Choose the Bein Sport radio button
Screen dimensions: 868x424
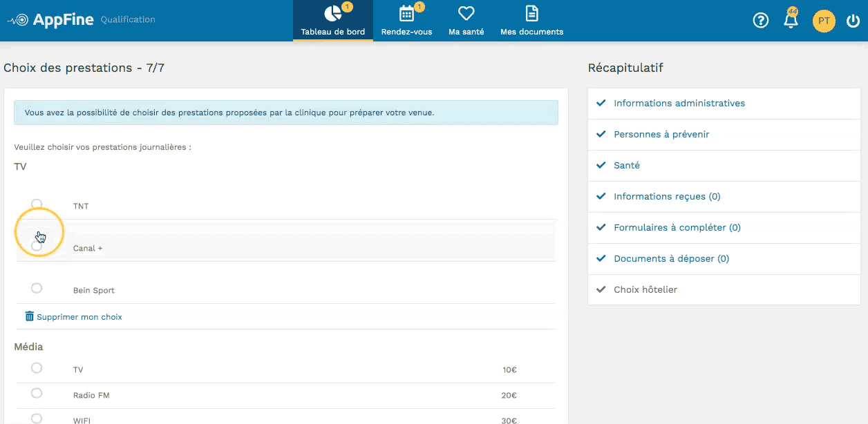(37, 288)
